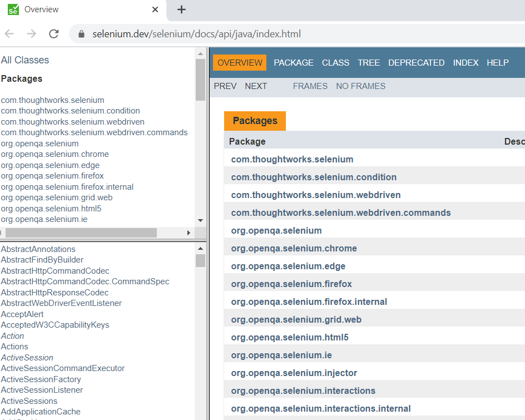525x420 pixels.
Task: Open the FRAMES view link
Action: [310, 86]
